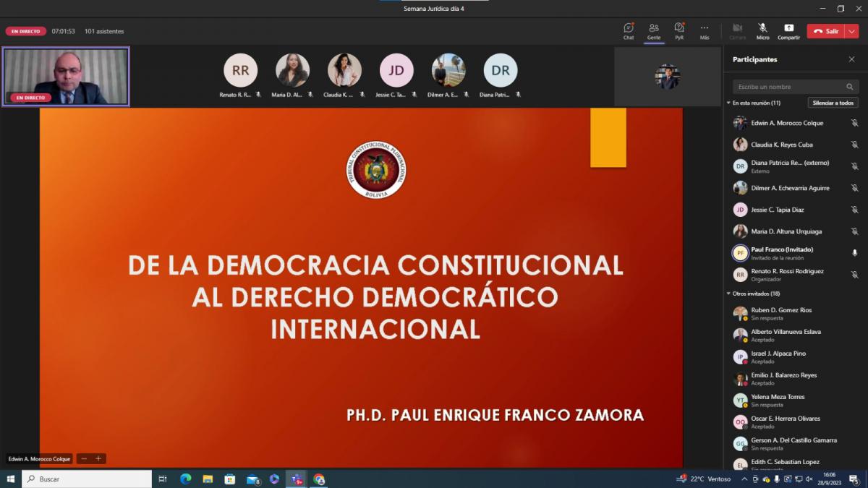Click the Silenciar a todos button

(x=833, y=103)
